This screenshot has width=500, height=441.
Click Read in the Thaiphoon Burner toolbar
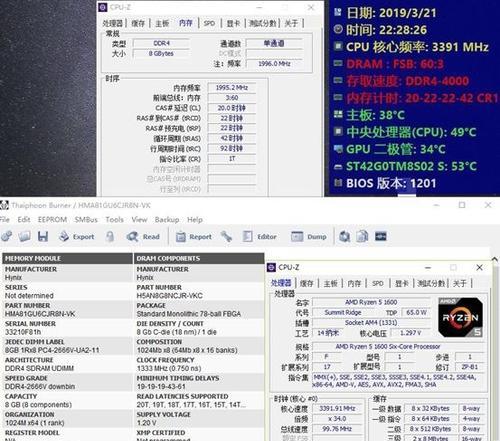point(143,236)
